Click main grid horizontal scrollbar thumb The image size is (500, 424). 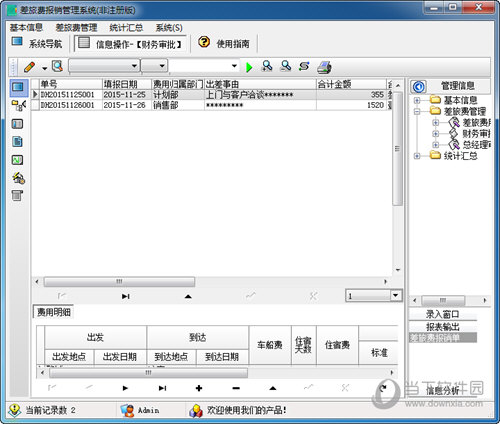pyautogui.click(x=119, y=282)
